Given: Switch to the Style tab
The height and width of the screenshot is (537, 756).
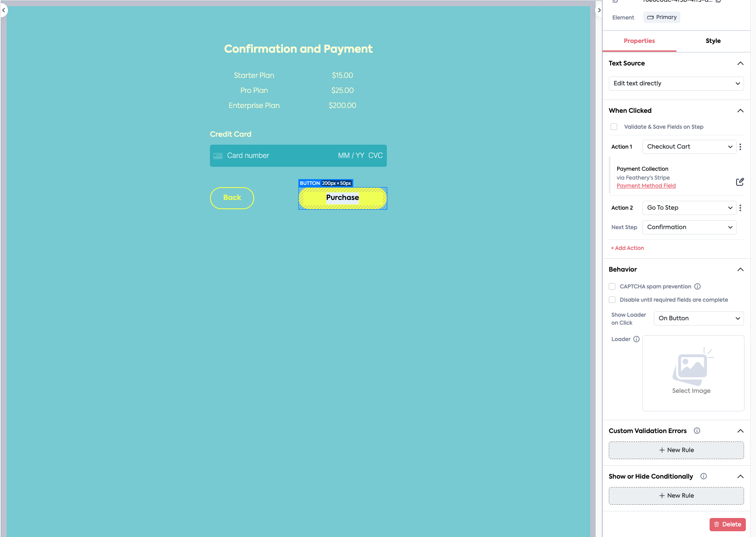Looking at the screenshot, I should click(713, 41).
